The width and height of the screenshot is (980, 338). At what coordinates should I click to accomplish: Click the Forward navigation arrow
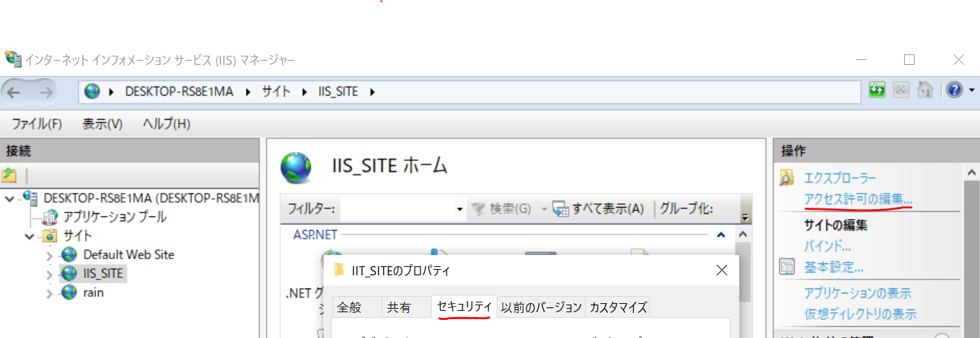coord(47,92)
